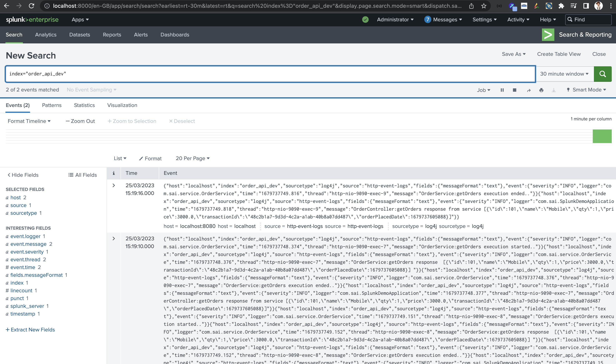Click Extract New Fields link
Viewport: 616px width, 364px height.
[30, 329]
